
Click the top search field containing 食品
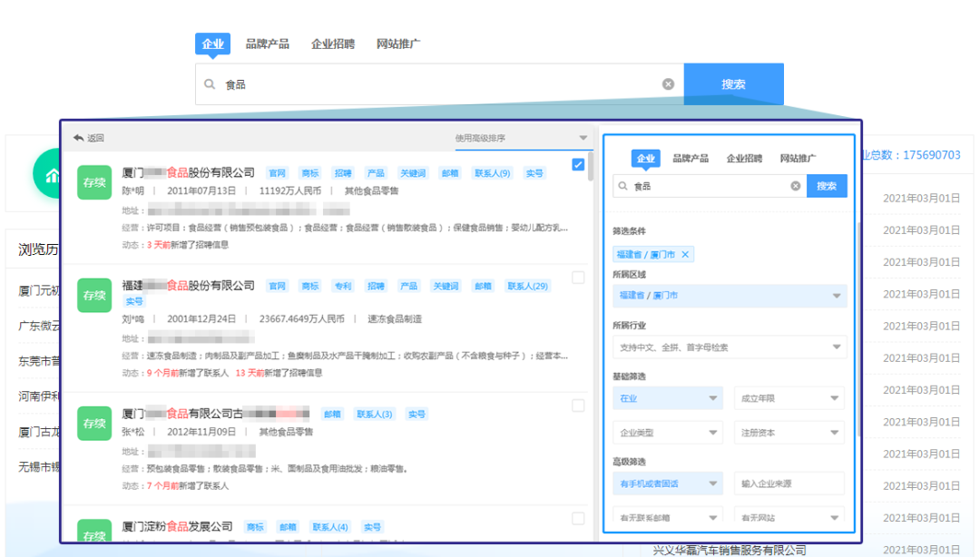click(439, 83)
